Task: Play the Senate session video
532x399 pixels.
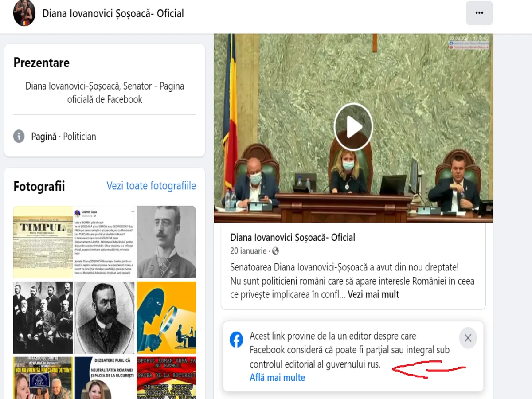Action: click(x=353, y=127)
